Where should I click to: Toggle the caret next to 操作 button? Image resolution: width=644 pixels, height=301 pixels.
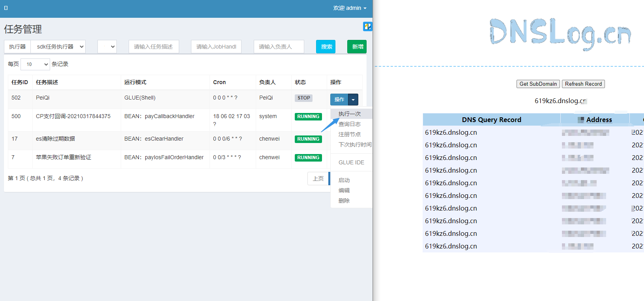353,100
